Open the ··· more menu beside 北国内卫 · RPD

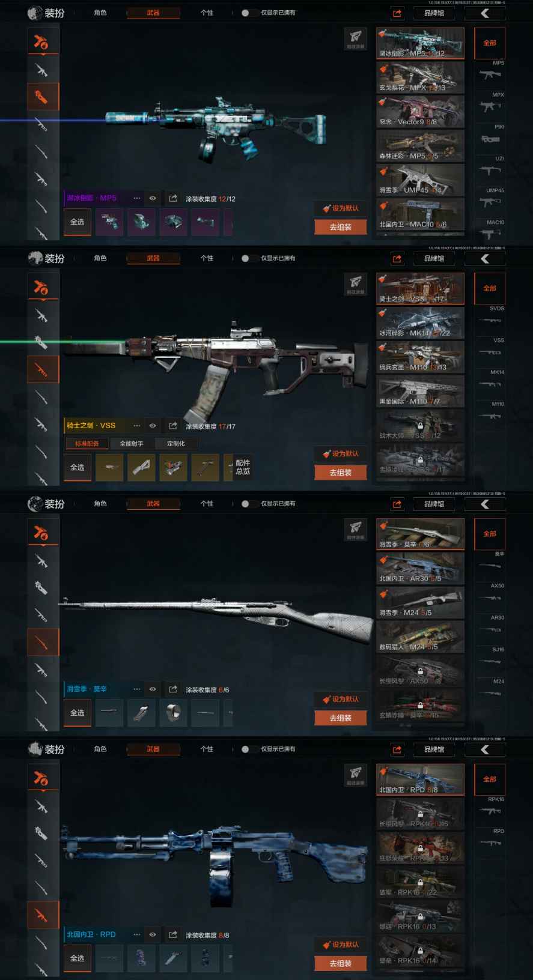tap(137, 934)
